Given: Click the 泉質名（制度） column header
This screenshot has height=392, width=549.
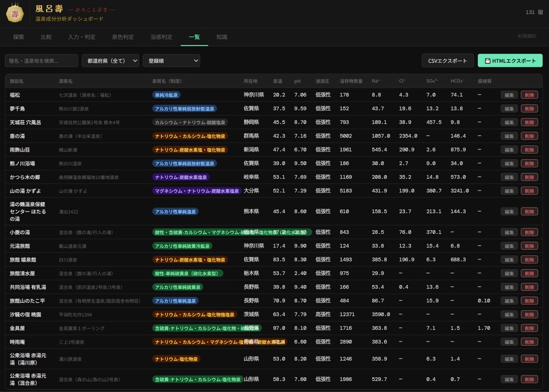Looking at the screenshot, I should pos(166,81).
